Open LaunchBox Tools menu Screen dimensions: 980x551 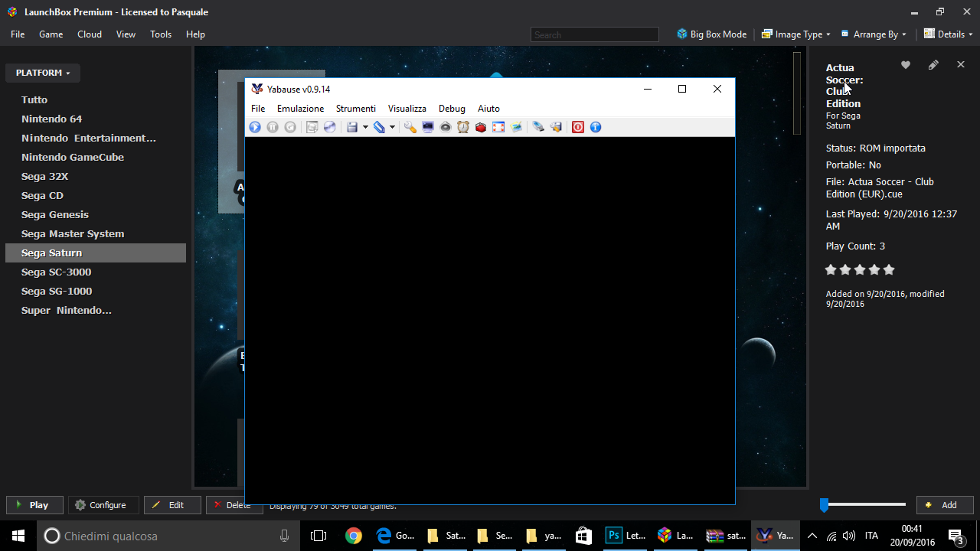click(x=161, y=34)
